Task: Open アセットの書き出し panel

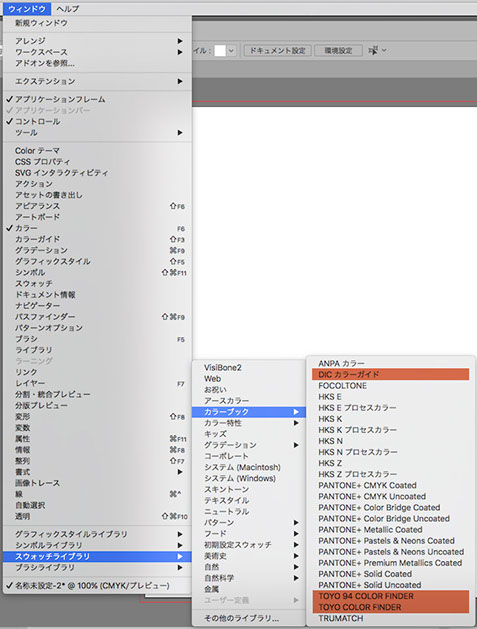Action: click(97, 195)
